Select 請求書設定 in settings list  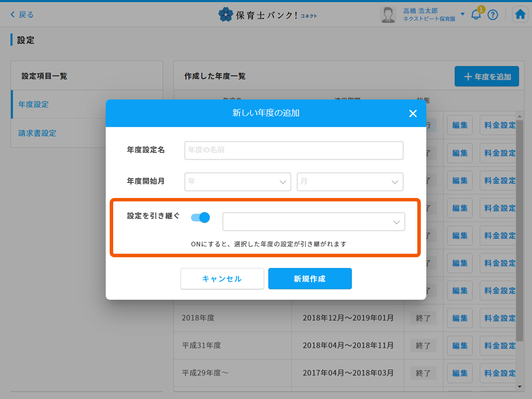(37, 133)
